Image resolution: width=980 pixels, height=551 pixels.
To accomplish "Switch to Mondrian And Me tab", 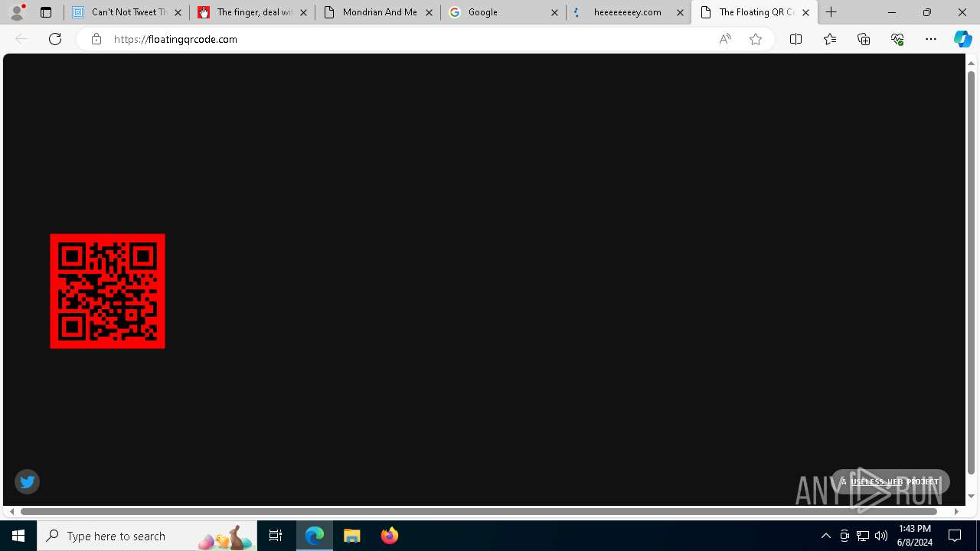I will point(377,12).
